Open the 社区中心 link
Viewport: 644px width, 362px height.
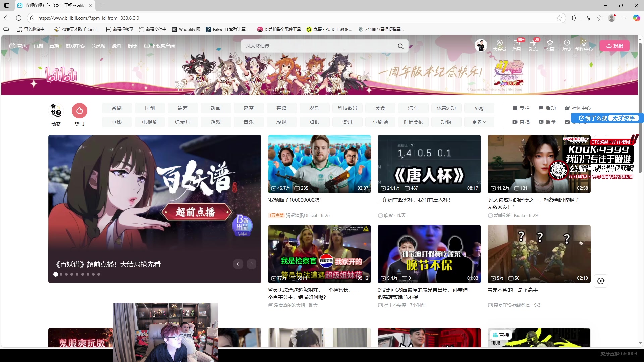[x=578, y=108]
